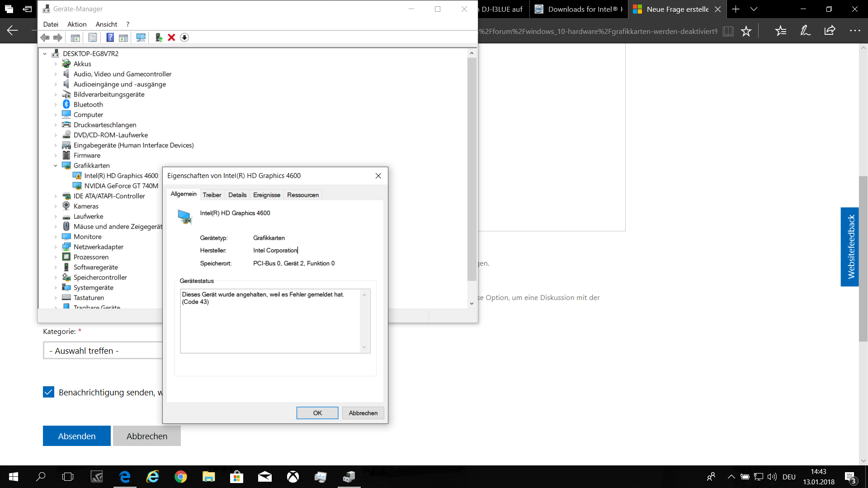The height and width of the screenshot is (488, 868).
Task: Switch to the Details tab
Action: (x=237, y=195)
